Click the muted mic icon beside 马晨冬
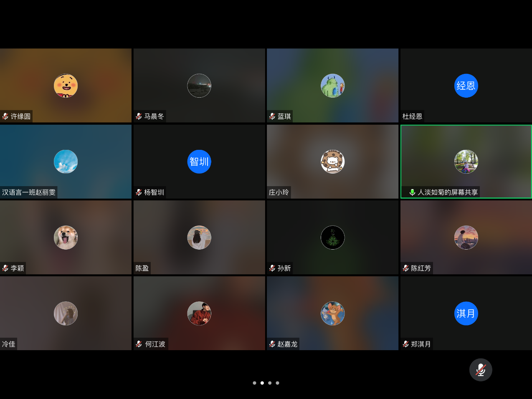532x399 pixels. tap(139, 116)
